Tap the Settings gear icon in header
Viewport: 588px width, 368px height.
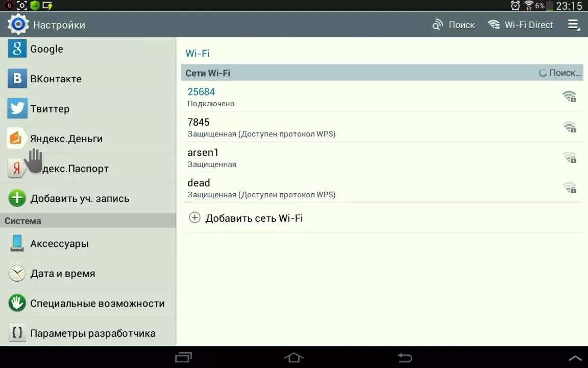pyautogui.click(x=18, y=25)
